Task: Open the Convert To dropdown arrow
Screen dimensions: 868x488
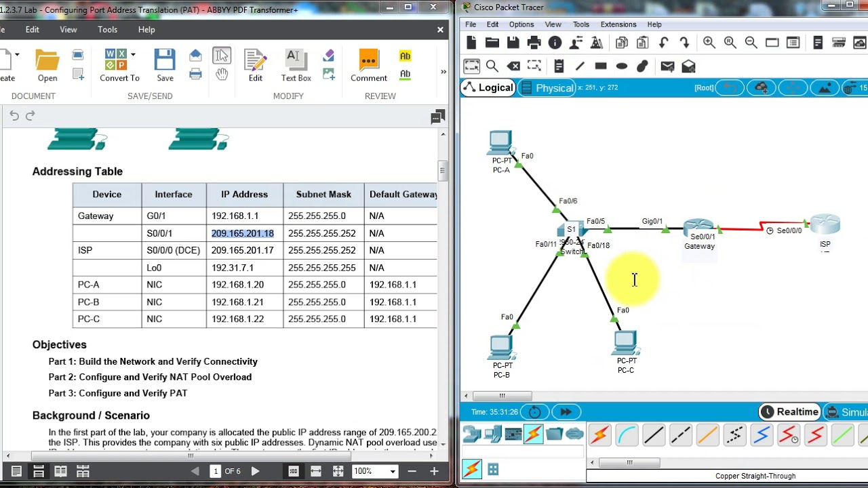Action: pos(133,54)
